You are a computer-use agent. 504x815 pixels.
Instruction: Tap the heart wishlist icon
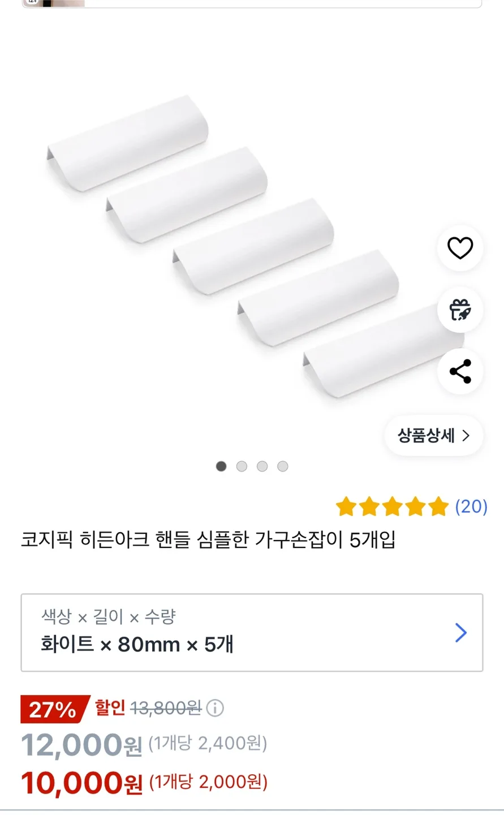tap(460, 248)
